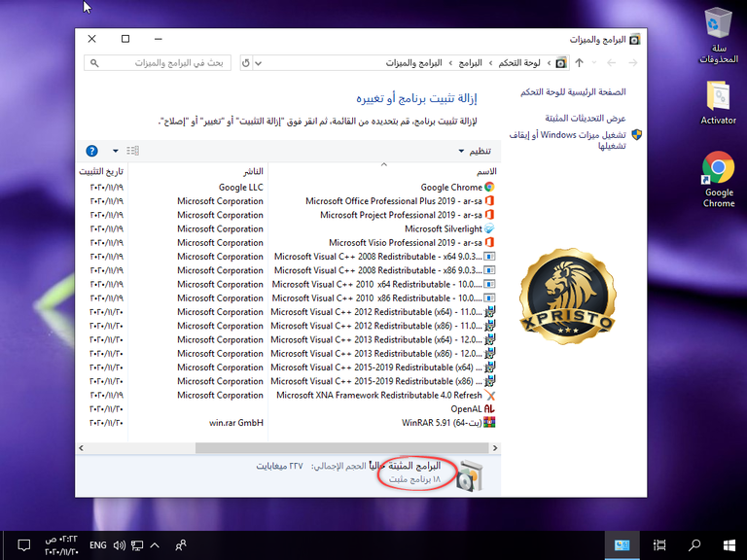Select Visual C++ 2010 x64 Redistributable icon
Screen dimensions: 747x560
pyautogui.click(x=489, y=284)
